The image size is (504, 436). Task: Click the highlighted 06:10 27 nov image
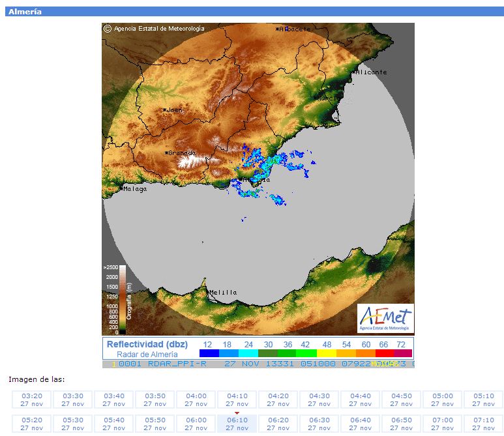pyautogui.click(x=237, y=424)
